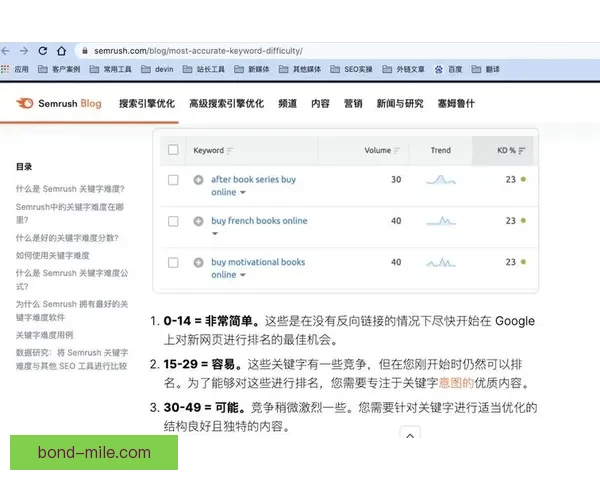This screenshot has width=600, height=480.
Task: Click the Semrush flame logo
Action: click(x=25, y=103)
